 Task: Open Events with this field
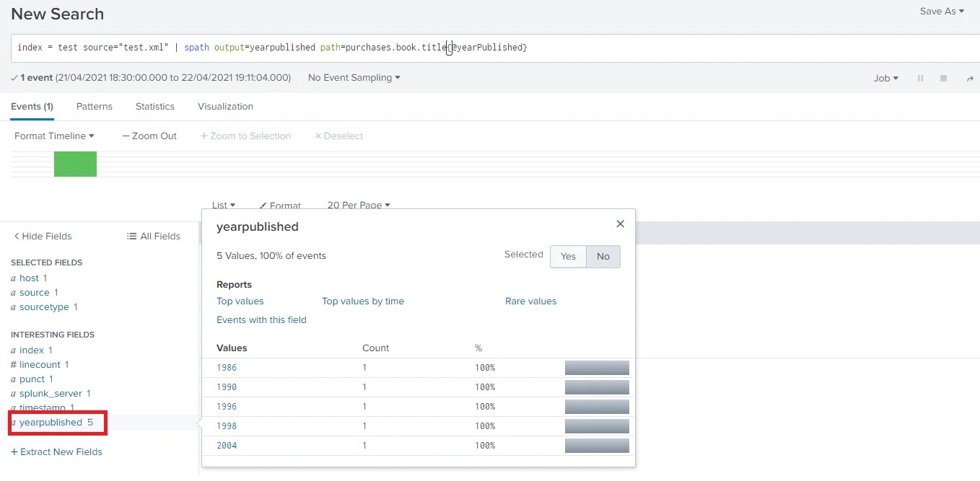click(261, 319)
